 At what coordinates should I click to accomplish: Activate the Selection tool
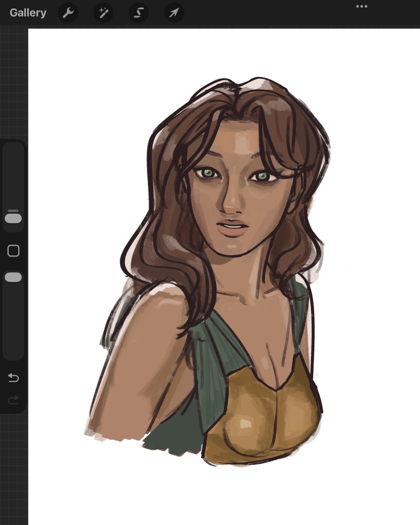click(138, 13)
